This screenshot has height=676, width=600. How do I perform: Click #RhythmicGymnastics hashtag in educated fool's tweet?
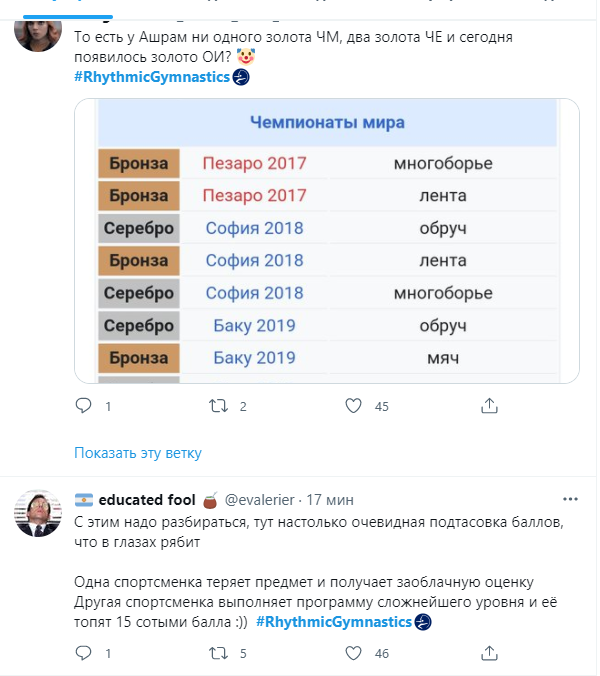(x=335, y=622)
